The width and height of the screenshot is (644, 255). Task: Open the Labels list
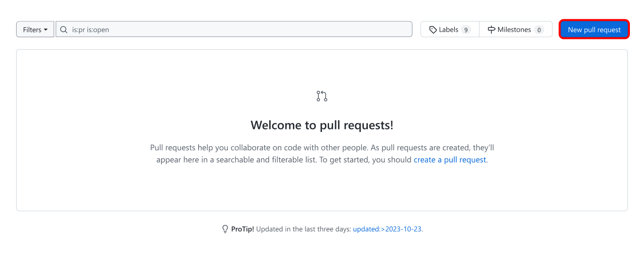(450, 29)
